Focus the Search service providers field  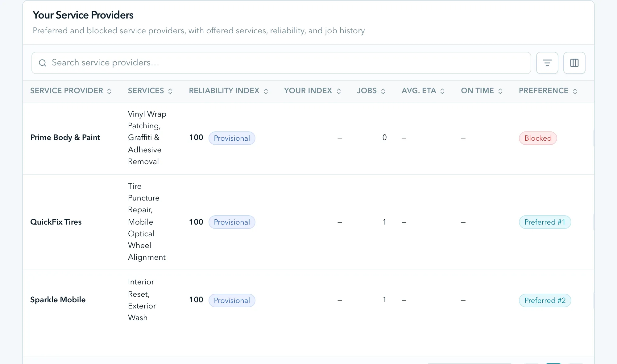point(281,63)
